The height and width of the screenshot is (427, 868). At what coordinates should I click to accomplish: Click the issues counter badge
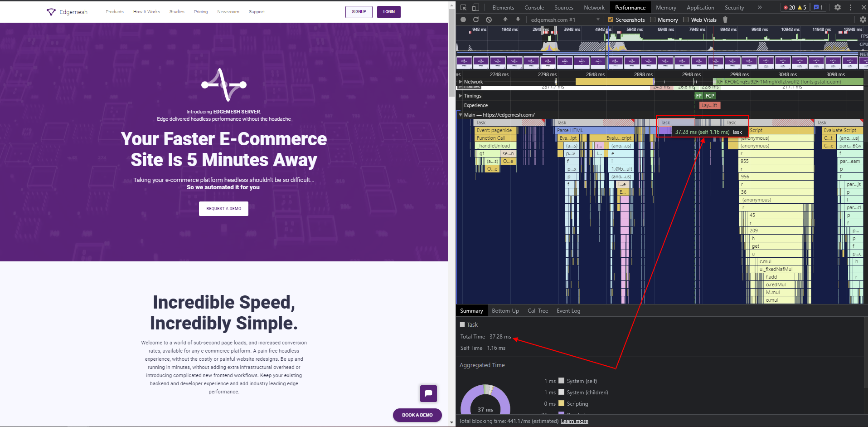click(818, 7)
